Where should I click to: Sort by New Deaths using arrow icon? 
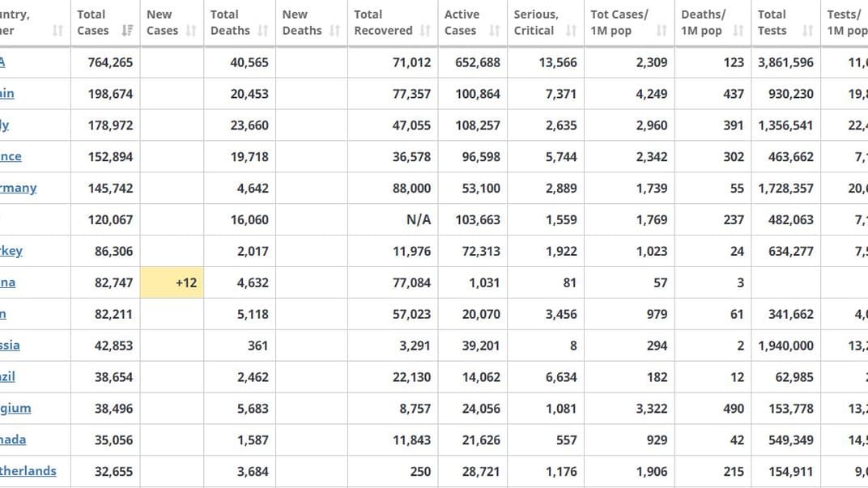tap(335, 31)
